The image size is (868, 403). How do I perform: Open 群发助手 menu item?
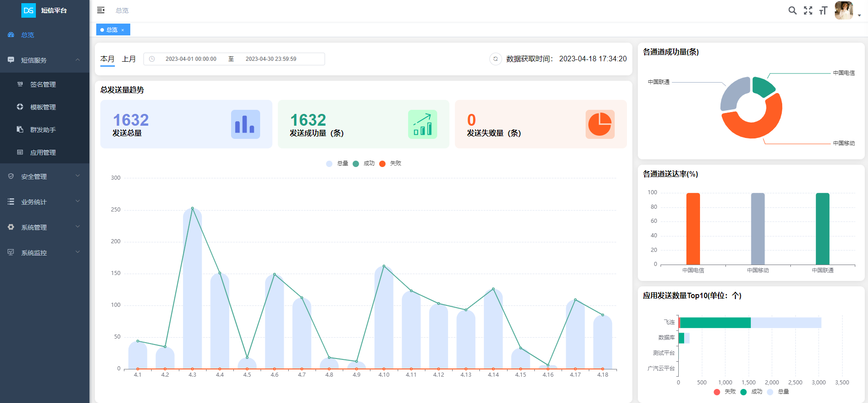(x=44, y=129)
